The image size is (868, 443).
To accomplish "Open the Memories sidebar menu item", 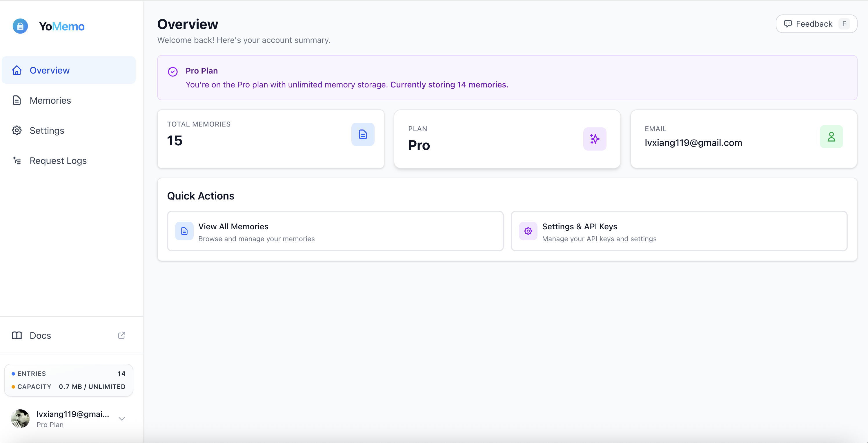I will [x=50, y=100].
